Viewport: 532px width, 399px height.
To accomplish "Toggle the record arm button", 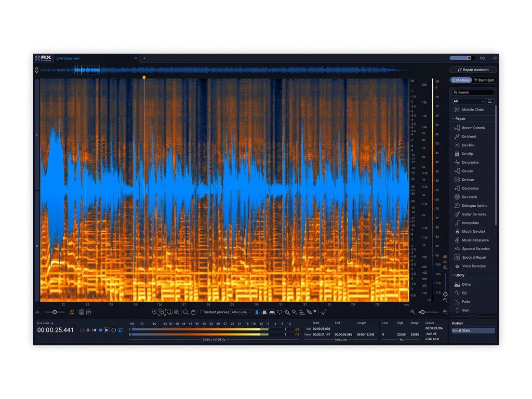I will click(88, 330).
